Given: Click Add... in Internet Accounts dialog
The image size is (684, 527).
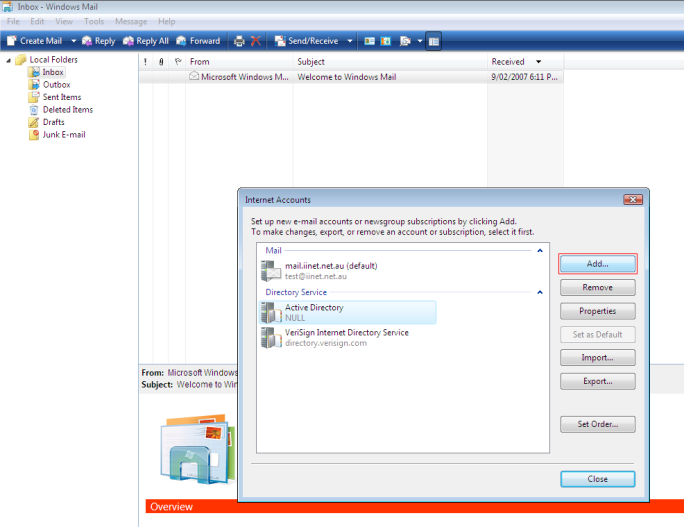Looking at the screenshot, I should [x=598, y=264].
